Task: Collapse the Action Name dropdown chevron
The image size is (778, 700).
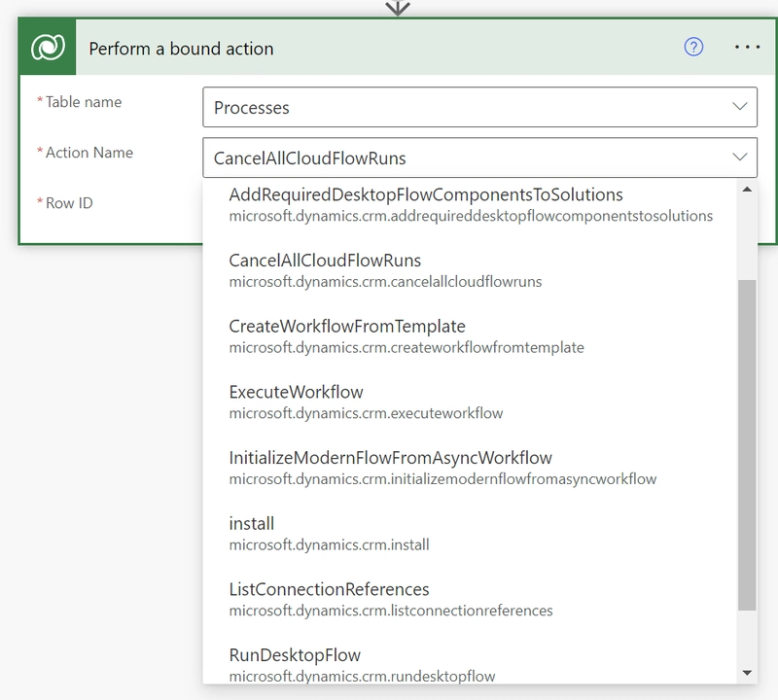Action: coord(740,157)
